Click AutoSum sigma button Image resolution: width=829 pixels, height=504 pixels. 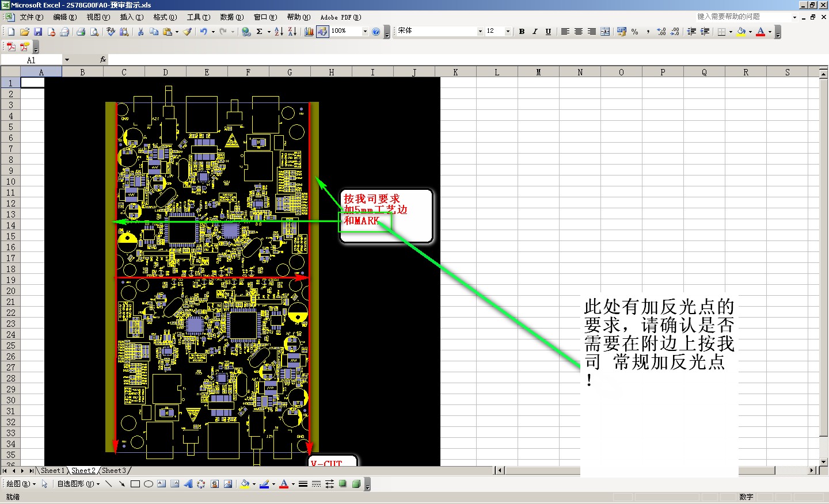[x=260, y=32]
